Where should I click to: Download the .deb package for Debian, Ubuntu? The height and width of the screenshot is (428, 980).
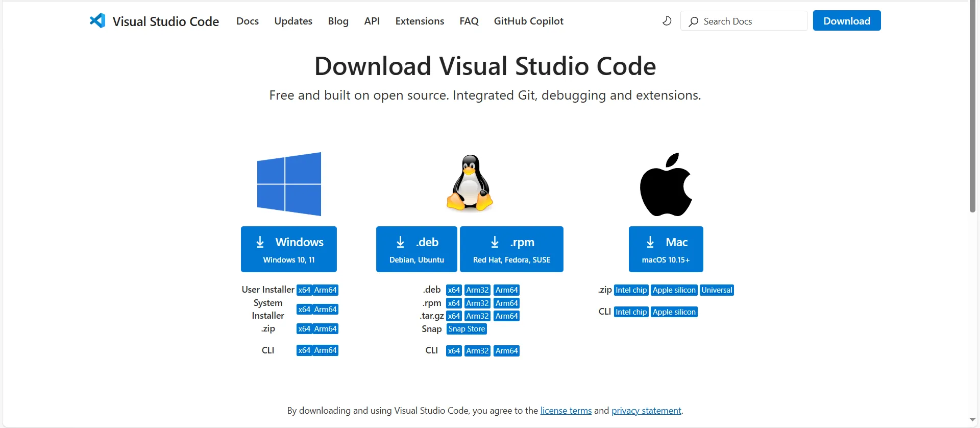click(416, 249)
